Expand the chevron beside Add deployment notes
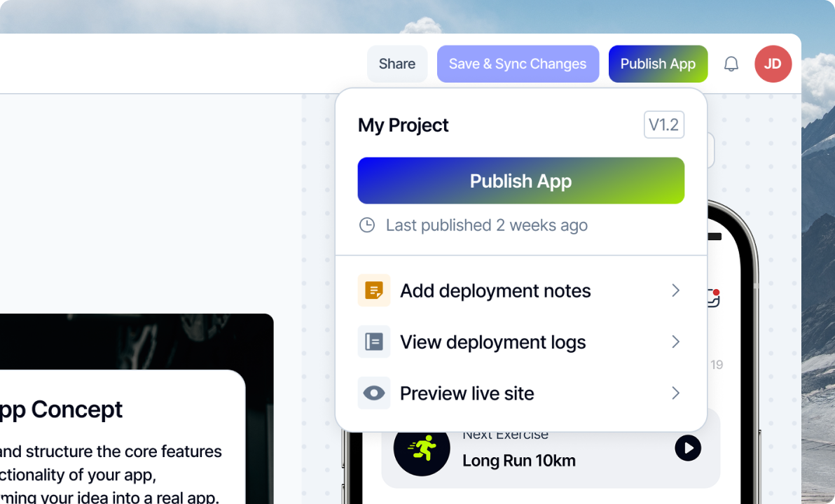Screen dimensions: 835x504 pyautogui.click(x=675, y=290)
